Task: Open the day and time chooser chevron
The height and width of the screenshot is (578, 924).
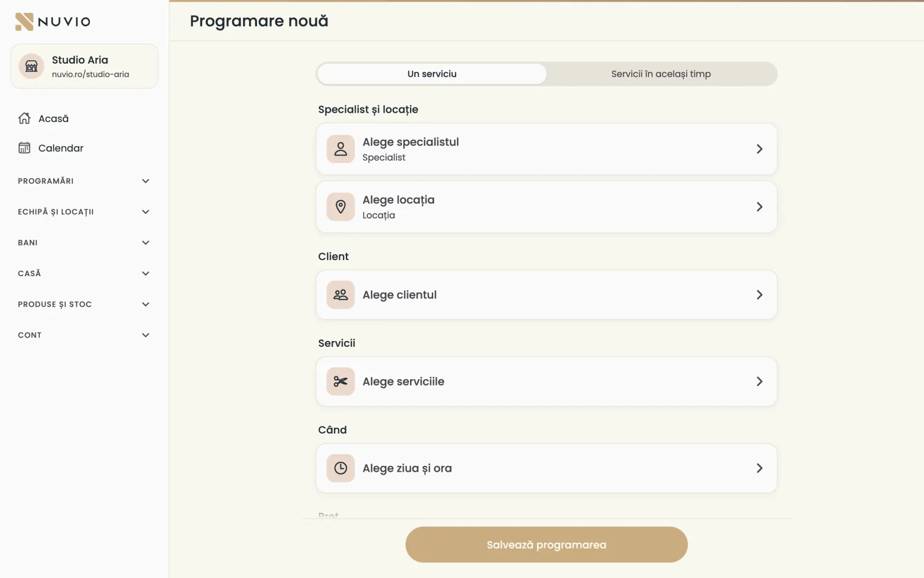Action: click(759, 468)
